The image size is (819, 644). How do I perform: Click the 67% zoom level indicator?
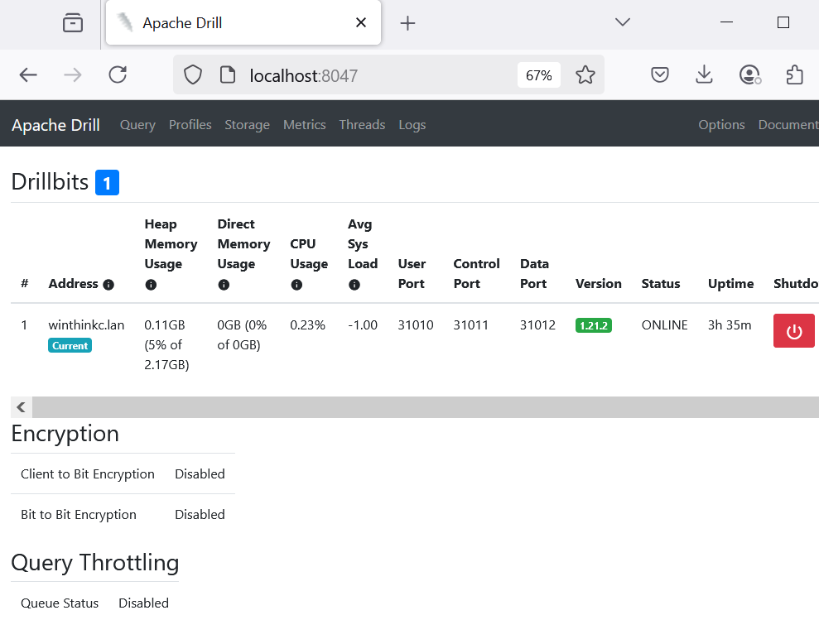[x=538, y=75]
